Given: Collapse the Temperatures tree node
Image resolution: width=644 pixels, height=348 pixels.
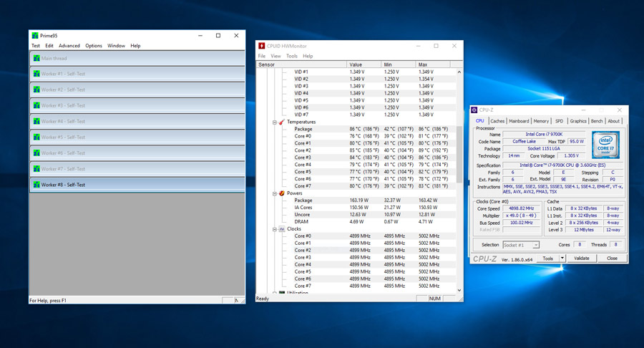Looking at the screenshot, I should click(x=274, y=122).
